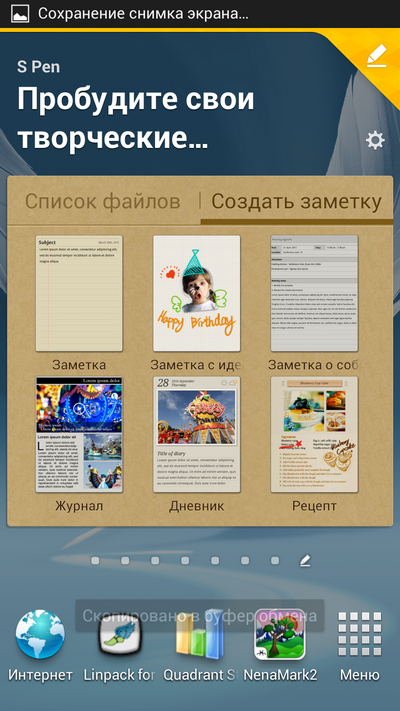Select the Дневник diary template
400x711 pixels.
pyautogui.click(x=196, y=434)
